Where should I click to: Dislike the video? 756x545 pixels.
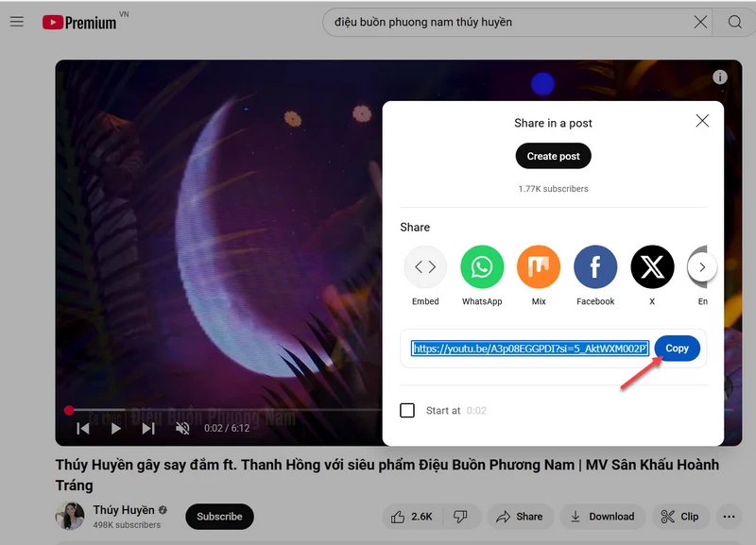[460, 517]
